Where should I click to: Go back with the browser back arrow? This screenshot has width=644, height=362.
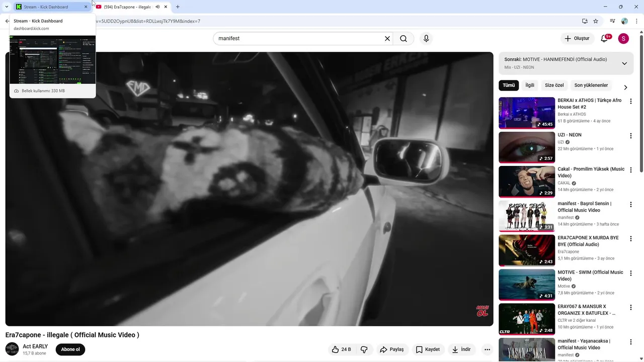[7, 21]
